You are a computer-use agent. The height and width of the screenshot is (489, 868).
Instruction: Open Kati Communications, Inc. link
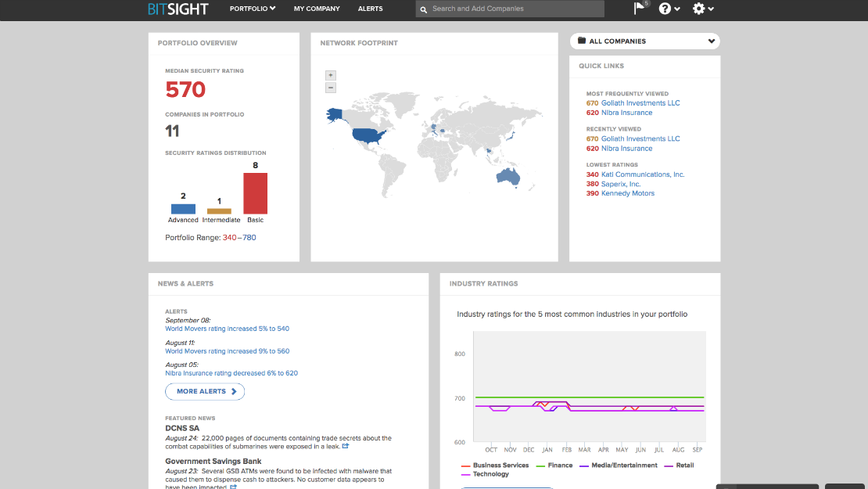point(643,174)
